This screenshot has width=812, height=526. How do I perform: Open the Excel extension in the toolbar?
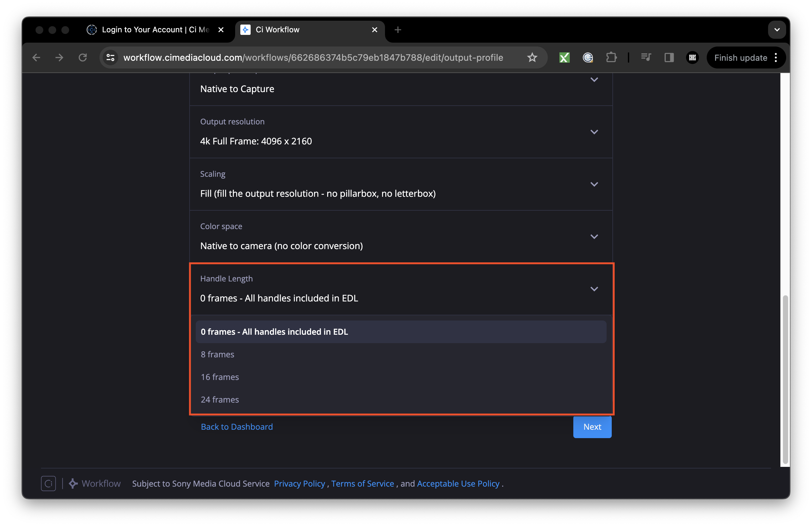pos(564,57)
